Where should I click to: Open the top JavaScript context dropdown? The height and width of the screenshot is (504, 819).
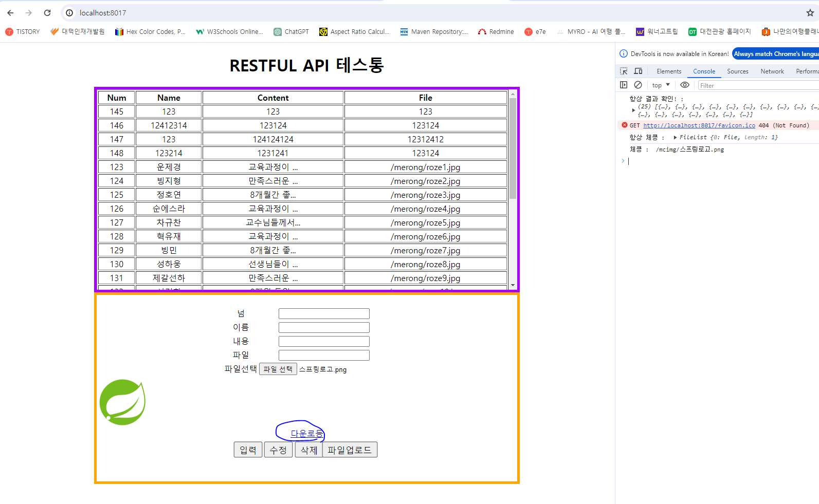[661, 85]
